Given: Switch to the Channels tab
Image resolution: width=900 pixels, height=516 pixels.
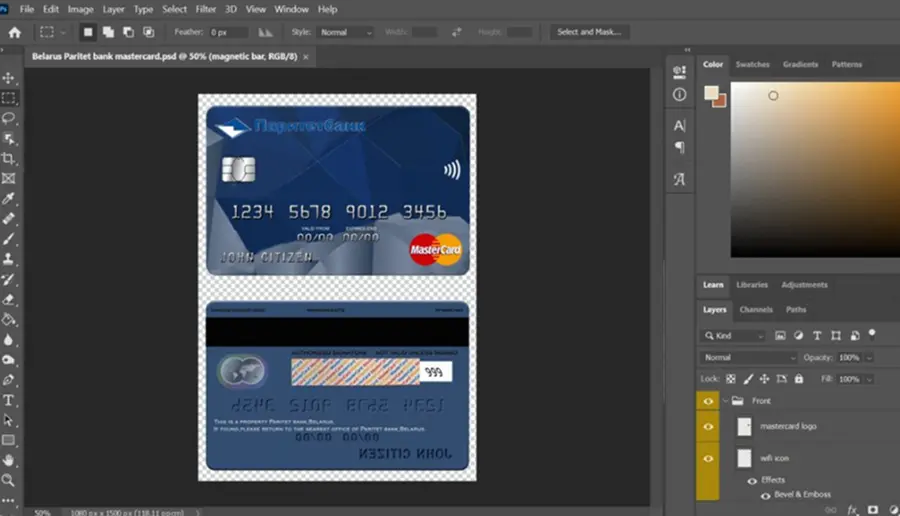Looking at the screenshot, I should click(756, 309).
